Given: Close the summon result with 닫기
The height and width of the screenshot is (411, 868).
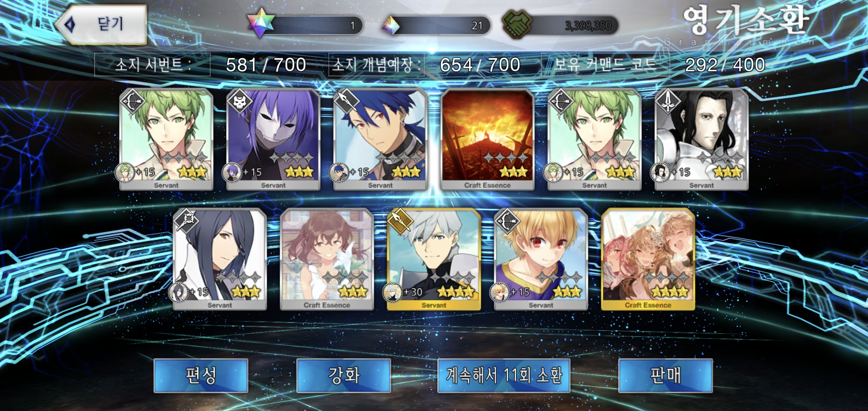Looking at the screenshot, I should point(102,24).
